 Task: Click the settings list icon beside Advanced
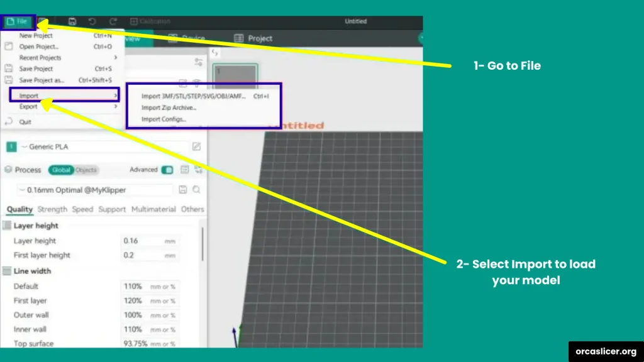pos(185,170)
